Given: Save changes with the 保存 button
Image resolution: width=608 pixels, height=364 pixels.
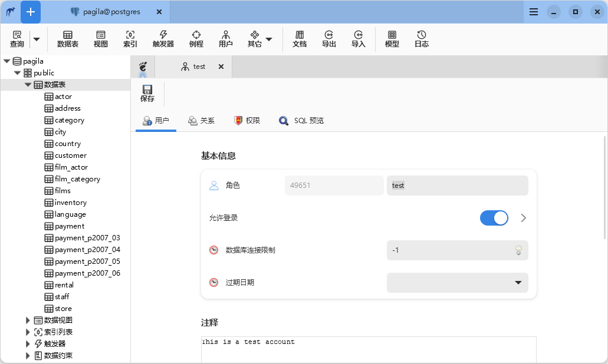Looking at the screenshot, I should pos(147,91).
